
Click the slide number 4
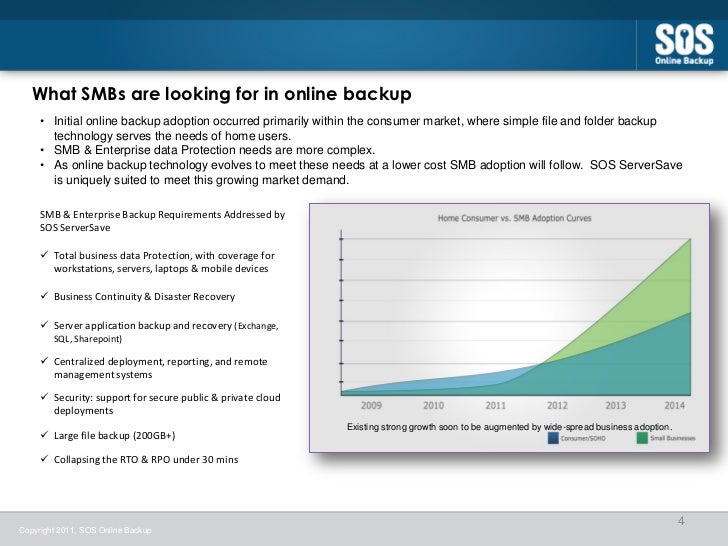[681, 521]
